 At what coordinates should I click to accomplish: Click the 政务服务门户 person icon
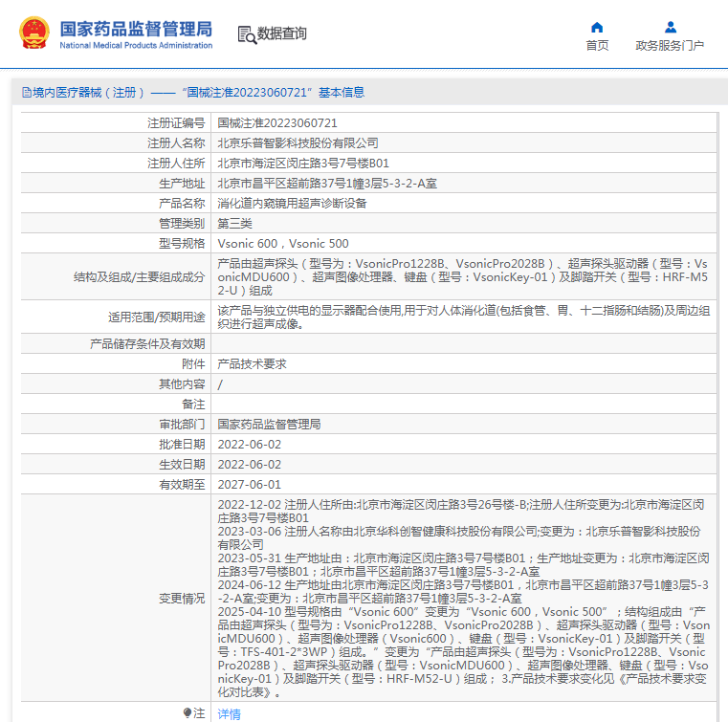point(670,28)
